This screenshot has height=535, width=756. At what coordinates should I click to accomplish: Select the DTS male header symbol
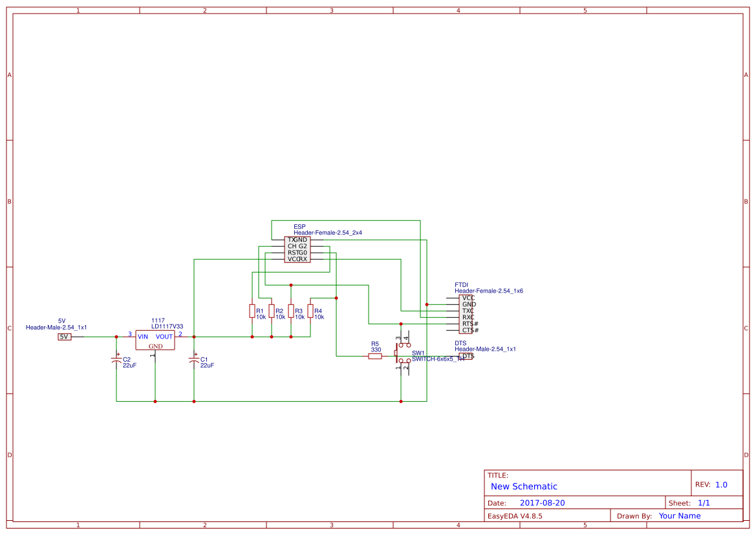[464, 357]
